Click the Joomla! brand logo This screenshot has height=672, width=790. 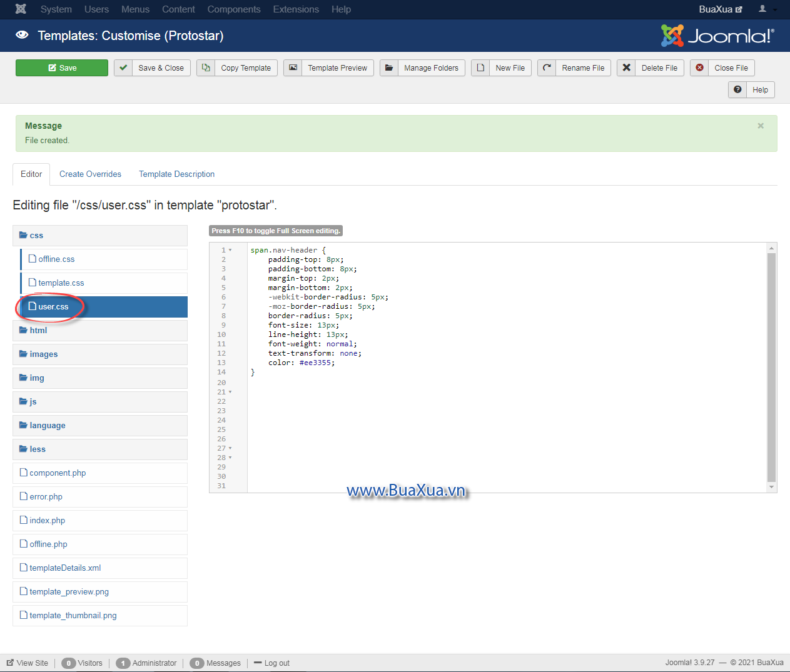717,36
